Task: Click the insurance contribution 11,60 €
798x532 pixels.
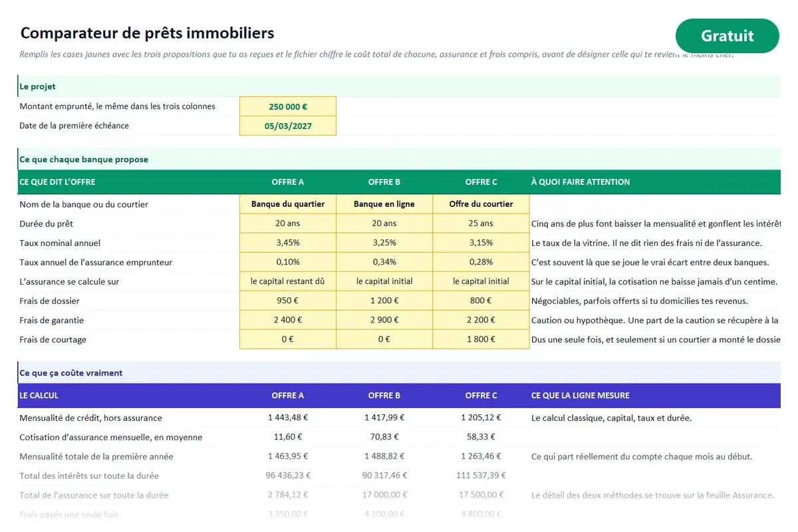Action: (288, 438)
